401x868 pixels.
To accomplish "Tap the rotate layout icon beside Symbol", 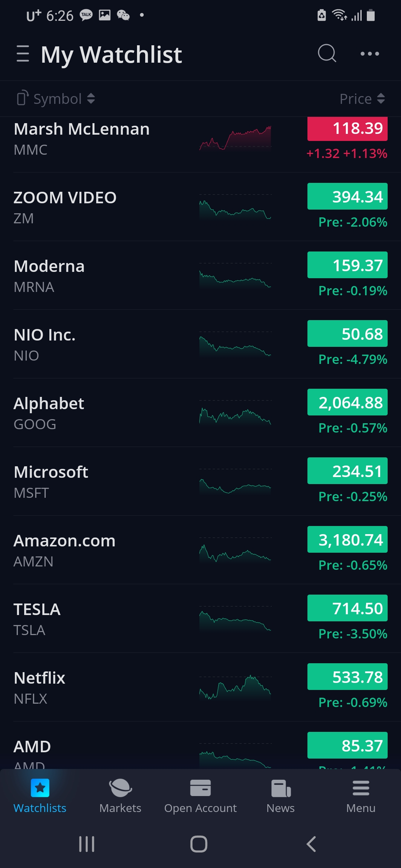I will pos(23,99).
